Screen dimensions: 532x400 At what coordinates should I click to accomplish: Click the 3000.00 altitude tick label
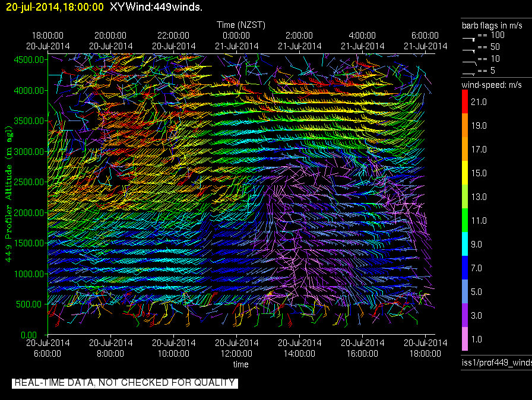point(29,151)
